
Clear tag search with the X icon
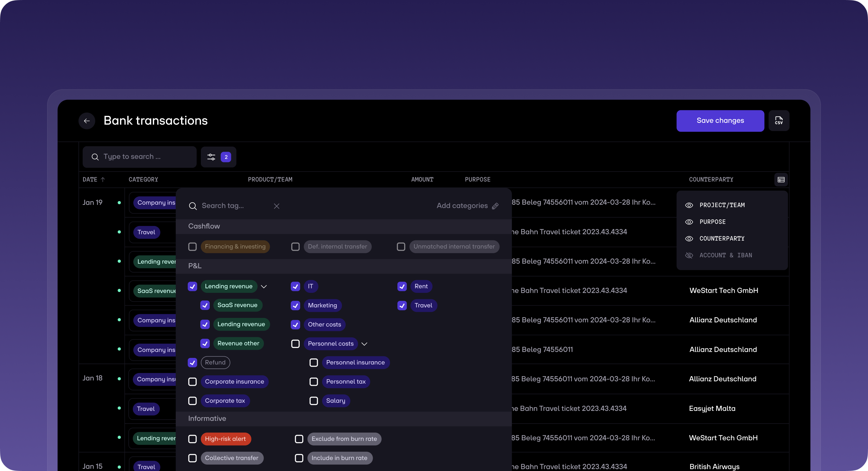(x=277, y=206)
